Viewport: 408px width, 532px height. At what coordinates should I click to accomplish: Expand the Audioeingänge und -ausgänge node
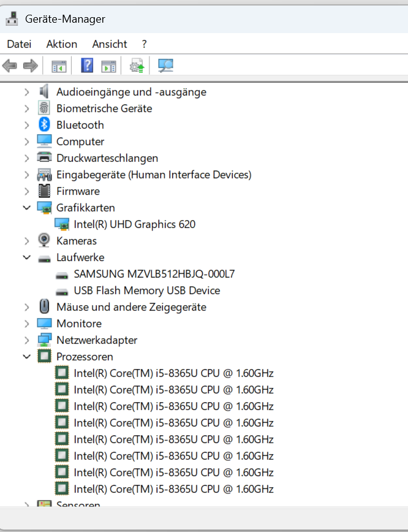[x=27, y=92]
